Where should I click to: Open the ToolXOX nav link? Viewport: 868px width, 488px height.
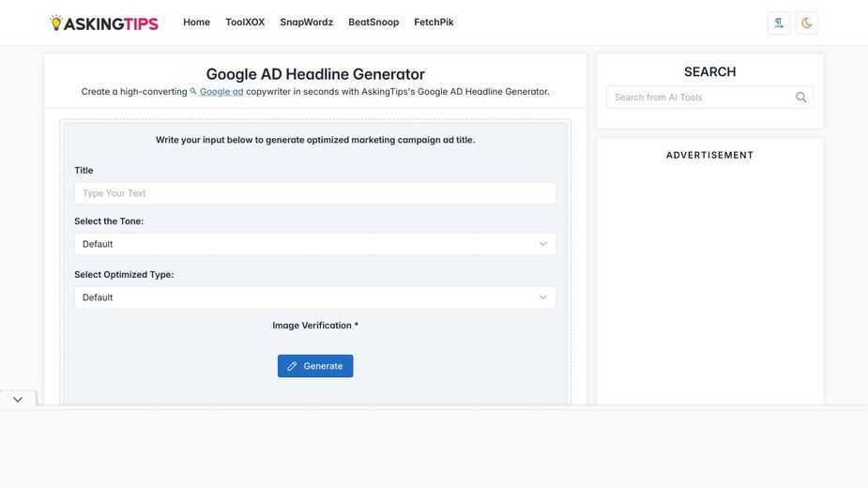point(245,23)
